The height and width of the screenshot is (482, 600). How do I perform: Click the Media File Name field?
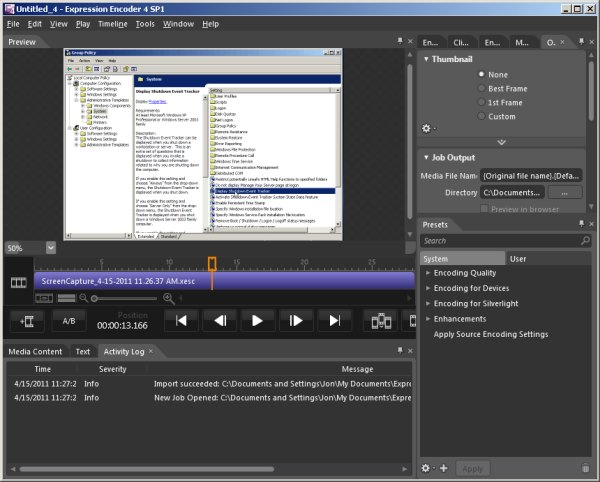[531, 176]
